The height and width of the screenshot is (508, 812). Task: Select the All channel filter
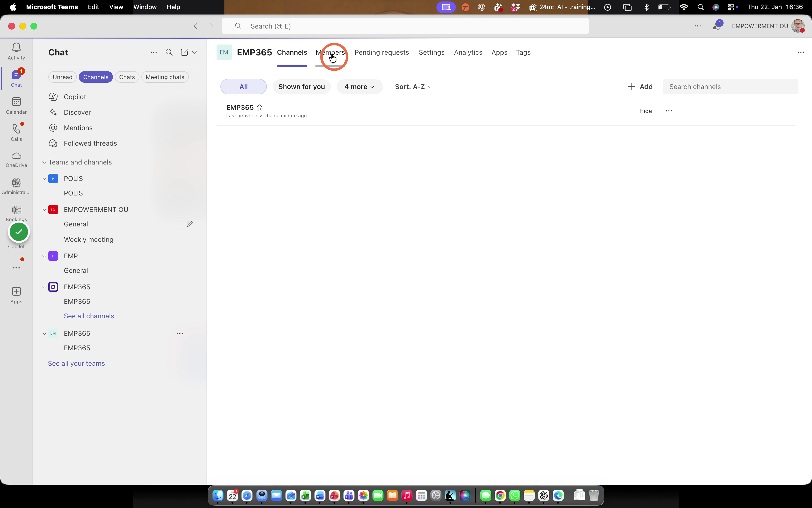click(x=244, y=87)
